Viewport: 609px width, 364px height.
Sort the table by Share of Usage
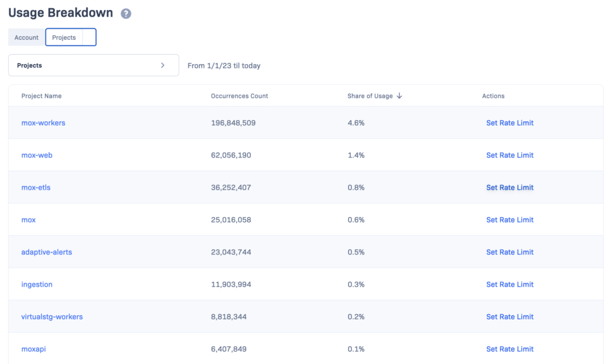[371, 96]
